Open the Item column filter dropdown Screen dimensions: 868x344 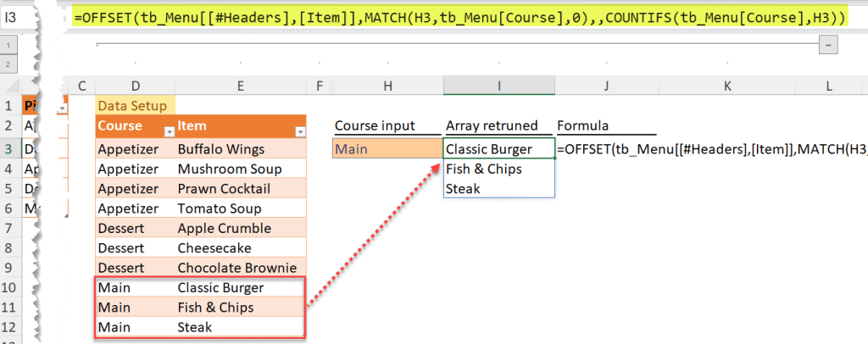298,130
